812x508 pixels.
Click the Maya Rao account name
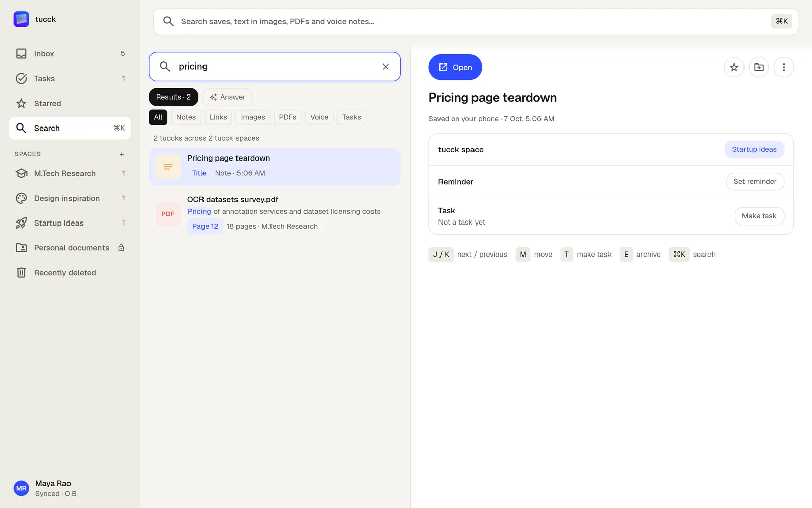[x=53, y=483]
